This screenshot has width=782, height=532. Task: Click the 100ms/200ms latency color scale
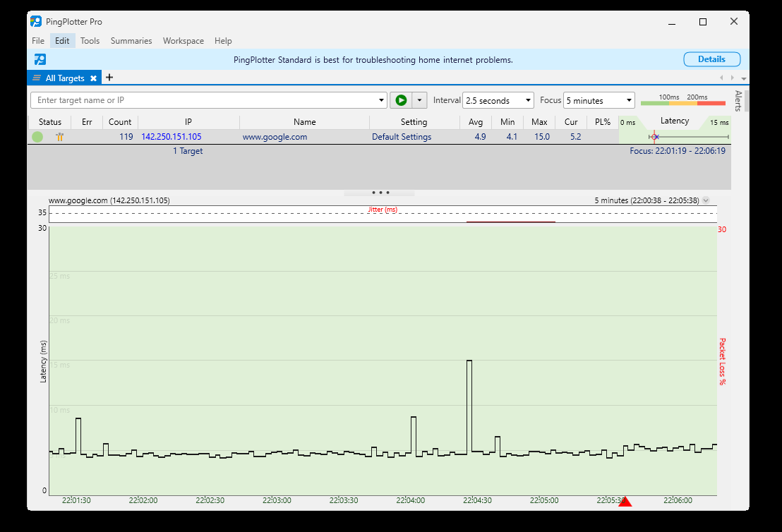(682, 101)
